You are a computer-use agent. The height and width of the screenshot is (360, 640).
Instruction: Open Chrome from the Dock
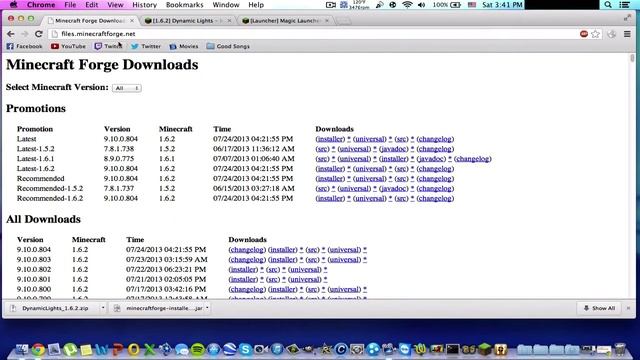coord(38,349)
